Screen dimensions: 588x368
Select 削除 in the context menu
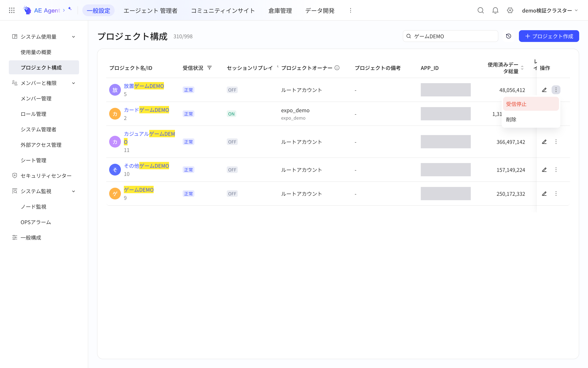click(531, 119)
